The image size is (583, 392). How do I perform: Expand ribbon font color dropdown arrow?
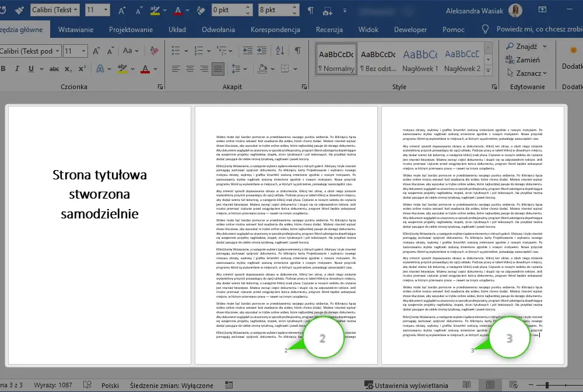click(155, 69)
